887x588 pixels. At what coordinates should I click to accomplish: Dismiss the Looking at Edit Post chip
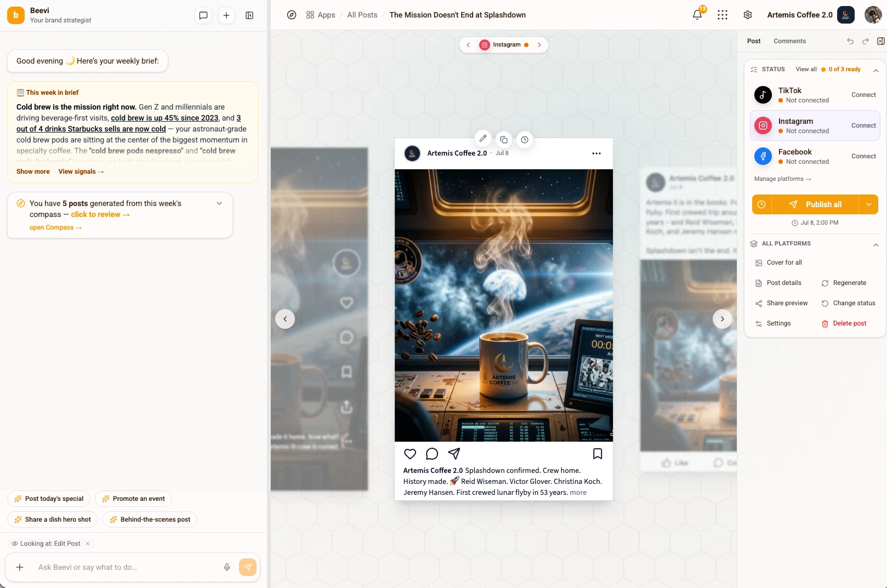[88, 544]
